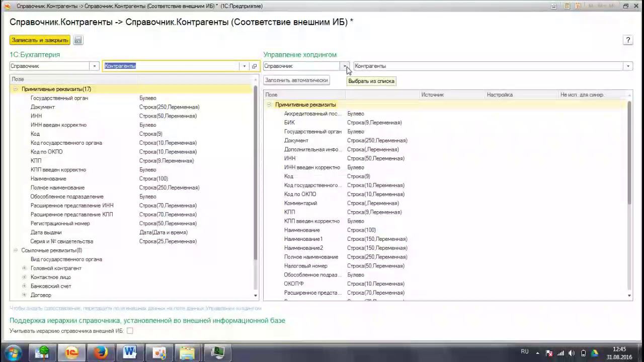Screen dimensions: 644x362
Task: Expand Договор node
Action: point(24,295)
